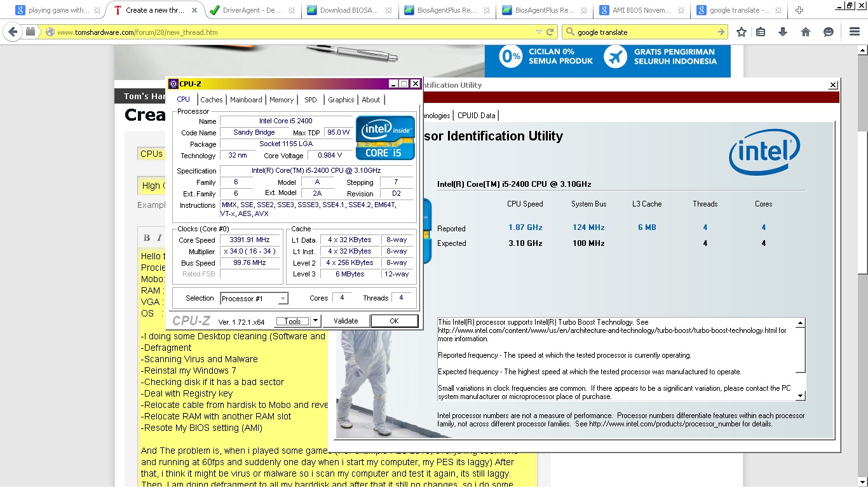Click the Validate button in CPU-Z
Screen dimensions: 868x488
pos(346,321)
